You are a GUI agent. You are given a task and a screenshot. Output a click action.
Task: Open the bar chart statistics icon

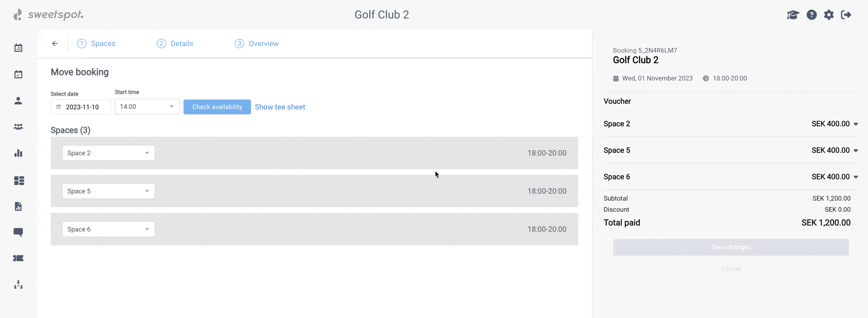click(18, 153)
